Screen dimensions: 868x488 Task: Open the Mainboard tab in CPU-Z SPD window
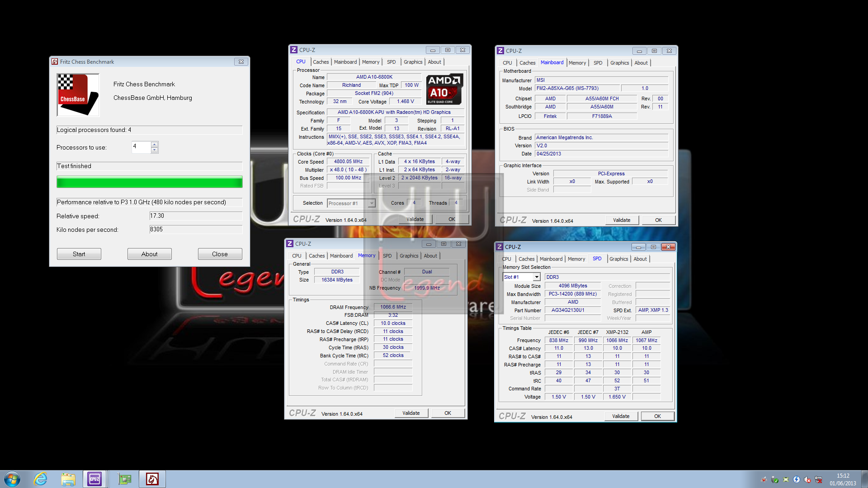click(x=551, y=259)
